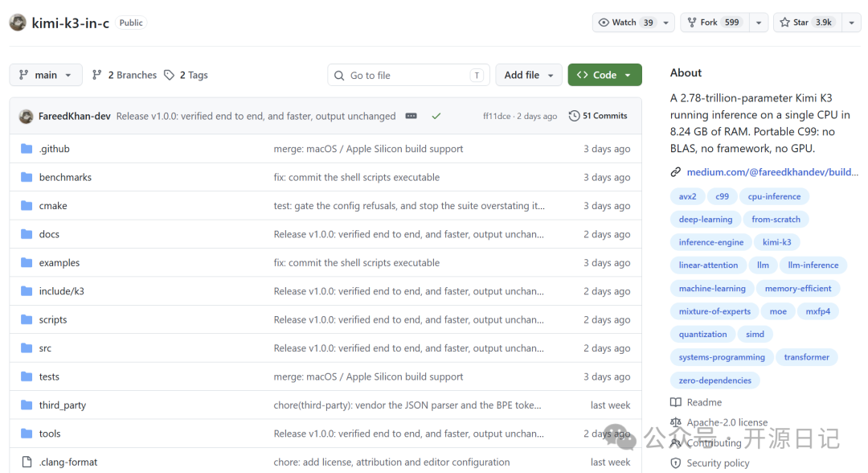Click the src folder icon

27,348
